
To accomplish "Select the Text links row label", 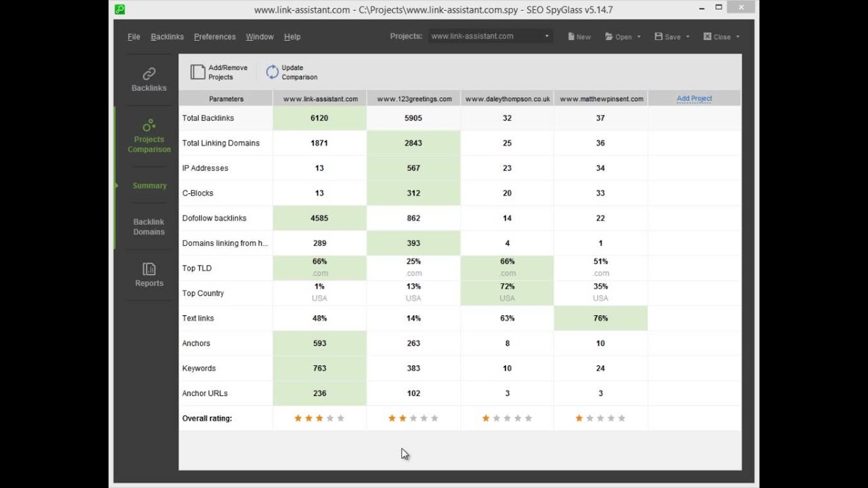I will 198,319.
